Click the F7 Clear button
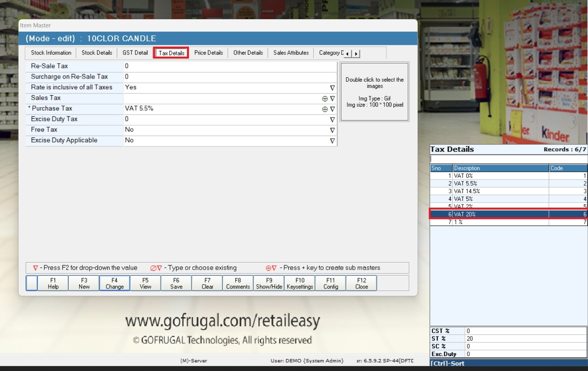Image resolution: width=588 pixels, height=371 pixels. 207,283
